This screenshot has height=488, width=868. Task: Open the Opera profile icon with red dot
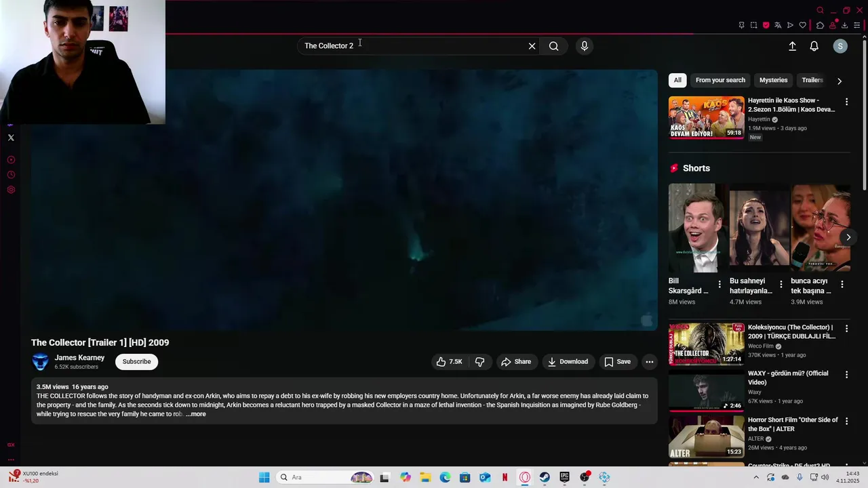(833, 25)
